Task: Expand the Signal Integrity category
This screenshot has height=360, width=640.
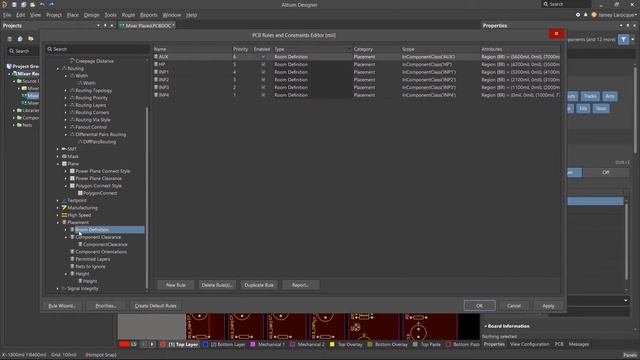Action: pyautogui.click(x=58, y=289)
